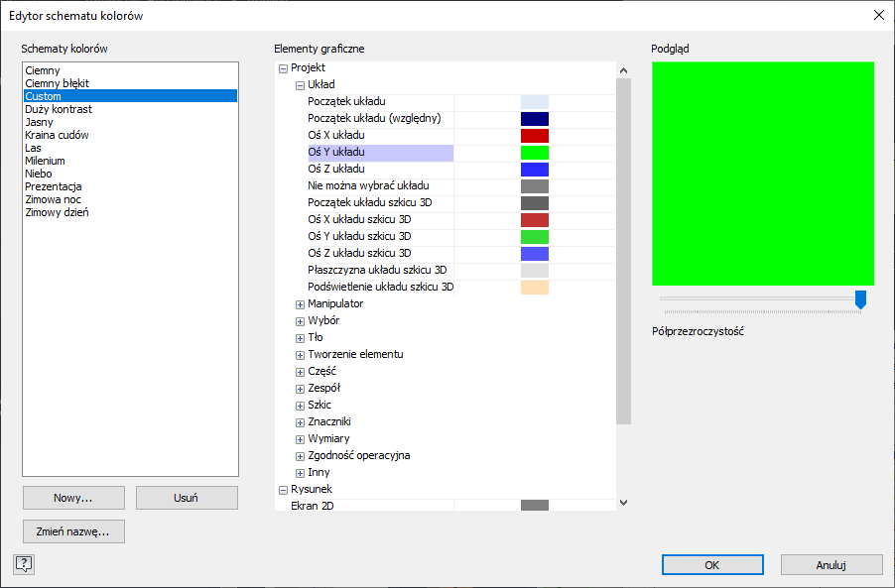Viewport: 895px width, 588px height.
Task: Click swatch for Początek układu (względny)
Action: (x=535, y=119)
